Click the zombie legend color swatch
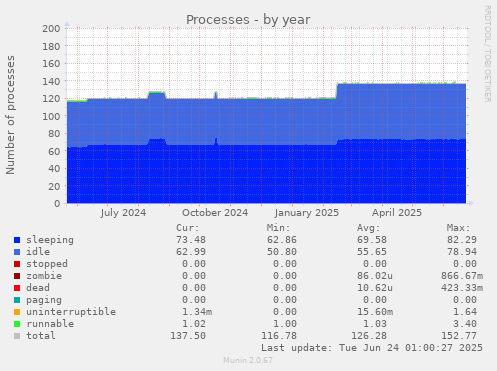The image size is (497, 371). pos(17,276)
